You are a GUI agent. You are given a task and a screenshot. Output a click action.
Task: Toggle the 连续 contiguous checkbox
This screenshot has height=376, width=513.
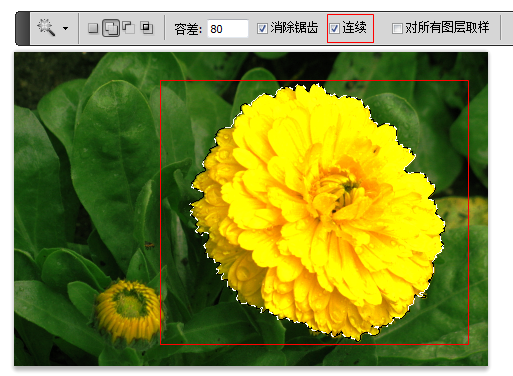(335, 29)
